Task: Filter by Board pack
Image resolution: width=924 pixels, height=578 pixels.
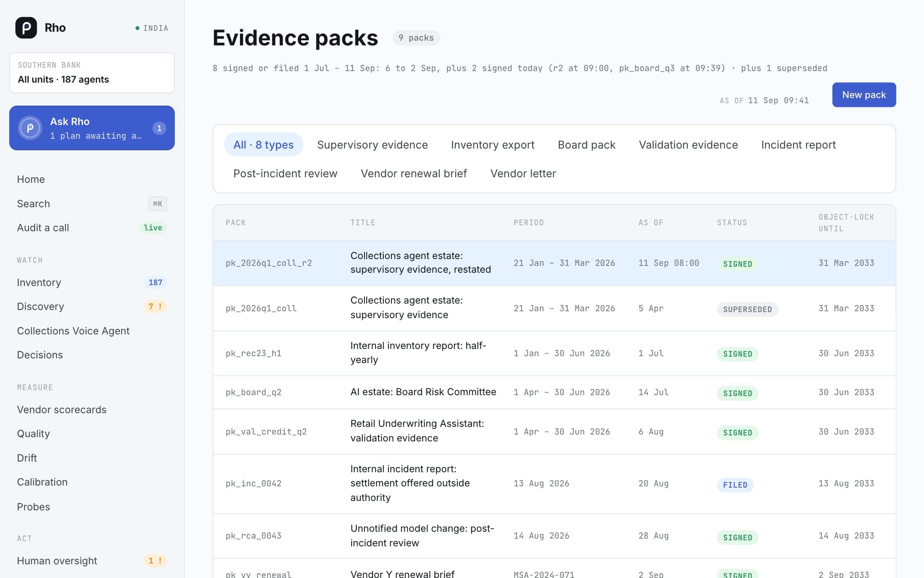Action: coord(586,145)
